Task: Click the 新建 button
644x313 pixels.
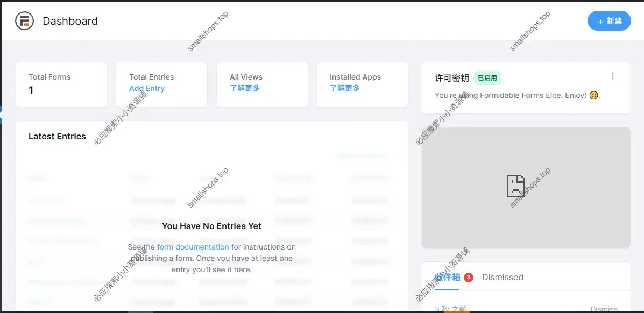Action: pos(609,21)
